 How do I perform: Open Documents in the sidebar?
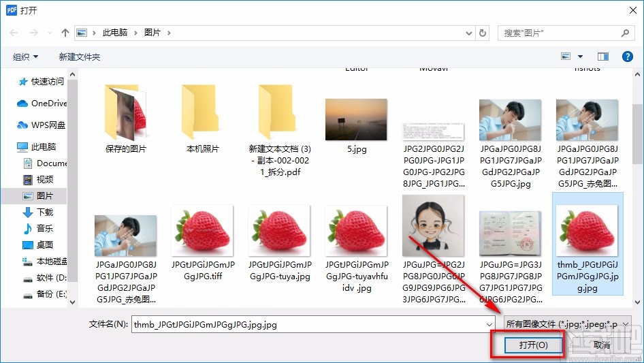(45, 163)
